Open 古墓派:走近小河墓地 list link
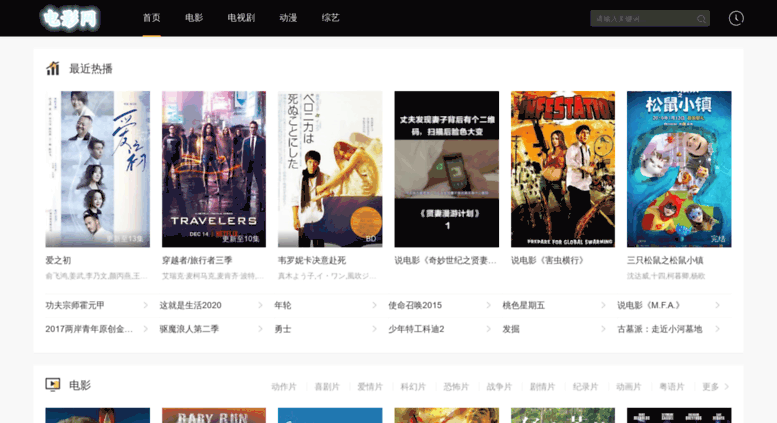This screenshot has height=423, width=777. tap(660, 329)
